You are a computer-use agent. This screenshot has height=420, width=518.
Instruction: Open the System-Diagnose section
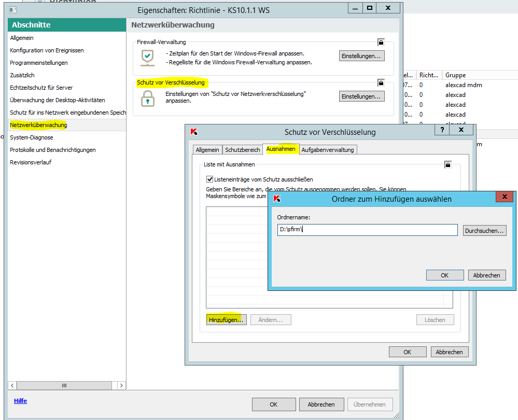[67, 137]
